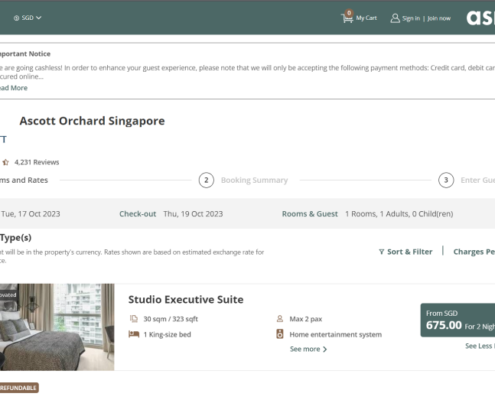Open the Charges Per dropdown
Image resolution: width=495 pixels, height=400 pixels.
coord(474,252)
